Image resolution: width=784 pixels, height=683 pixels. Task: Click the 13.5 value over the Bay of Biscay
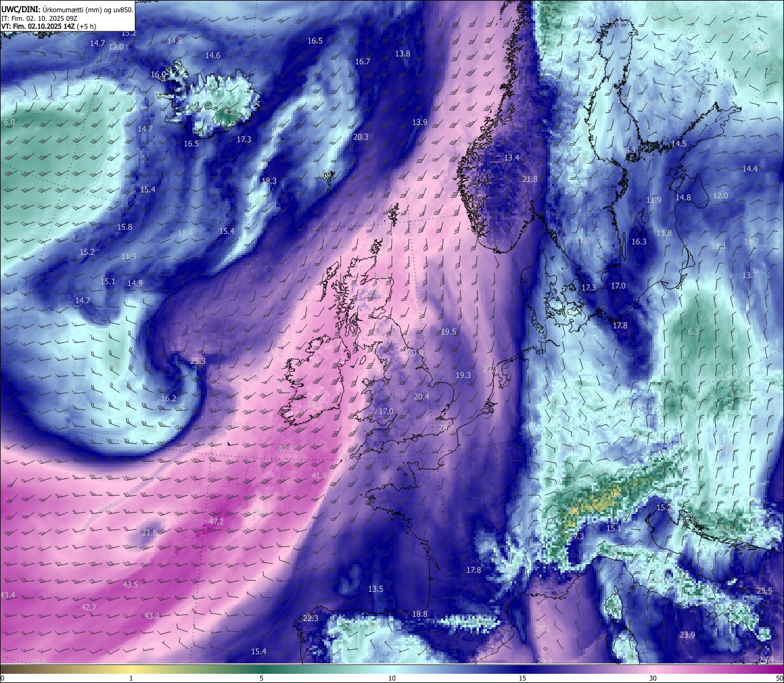(375, 589)
